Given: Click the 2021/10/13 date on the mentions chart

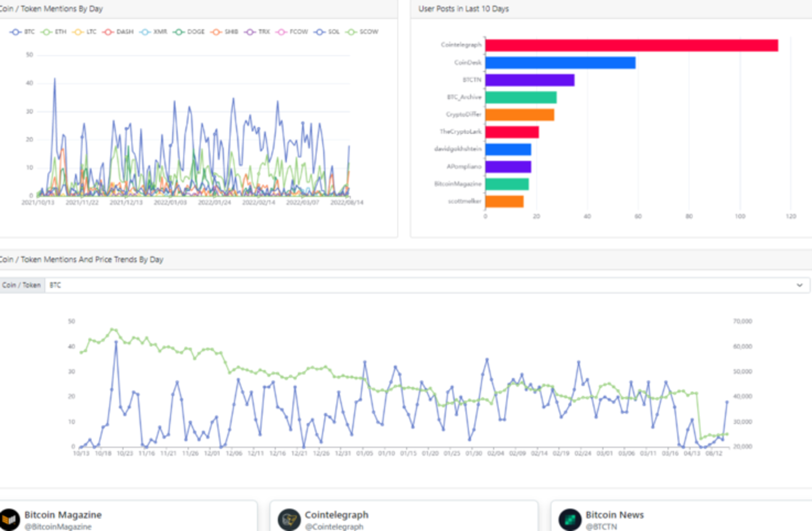Looking at the screenshot, I should (38, 202).
